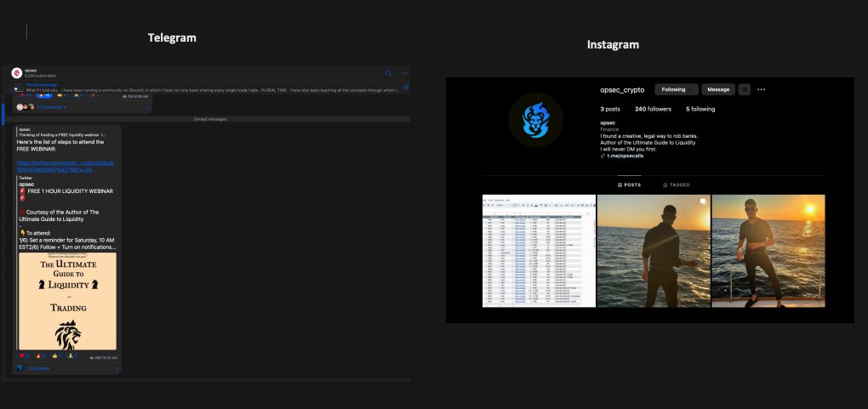Open the rightmost sunset Instagram post with sun
Image resolution: width=868 pixels, height=409 pixels.
click(x=768, y=251)
